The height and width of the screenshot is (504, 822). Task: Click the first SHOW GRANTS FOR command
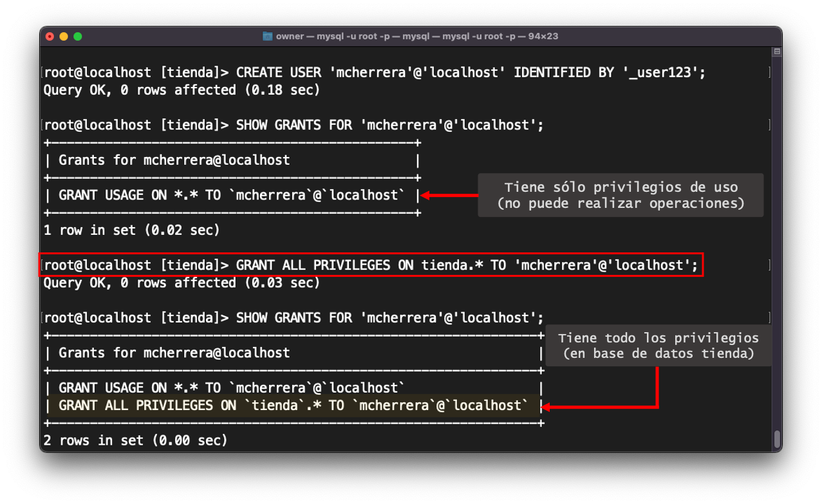293,125
